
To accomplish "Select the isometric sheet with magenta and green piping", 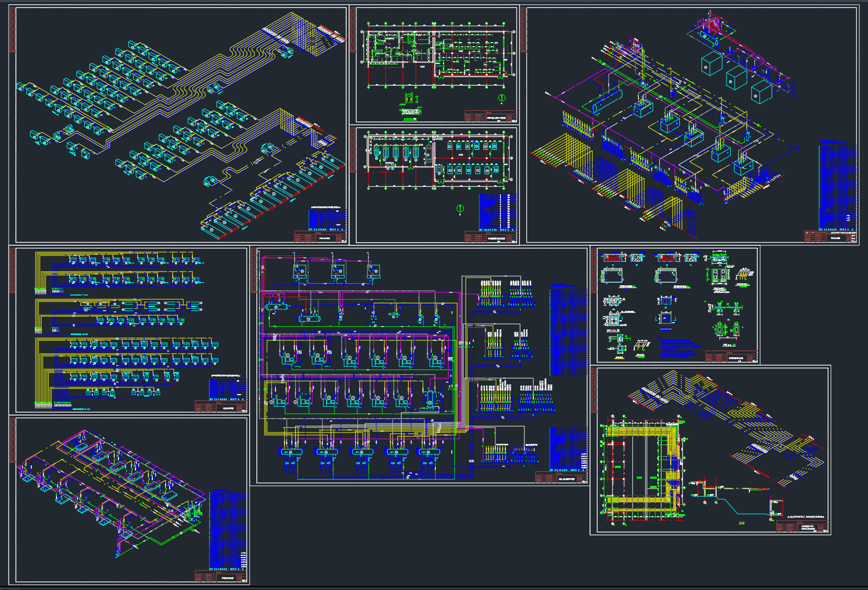I will (129, 500).
